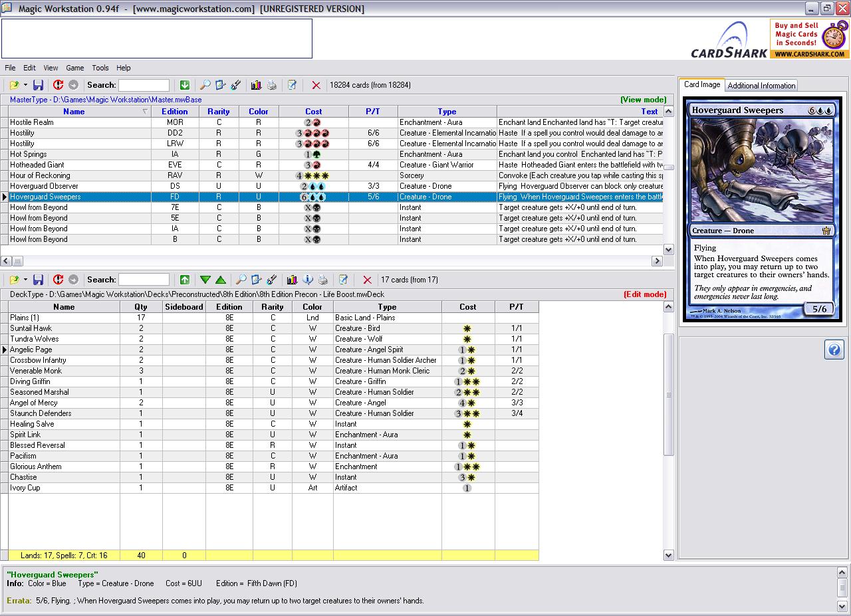Click deck toolbar red refresh icon

point(58,280)
